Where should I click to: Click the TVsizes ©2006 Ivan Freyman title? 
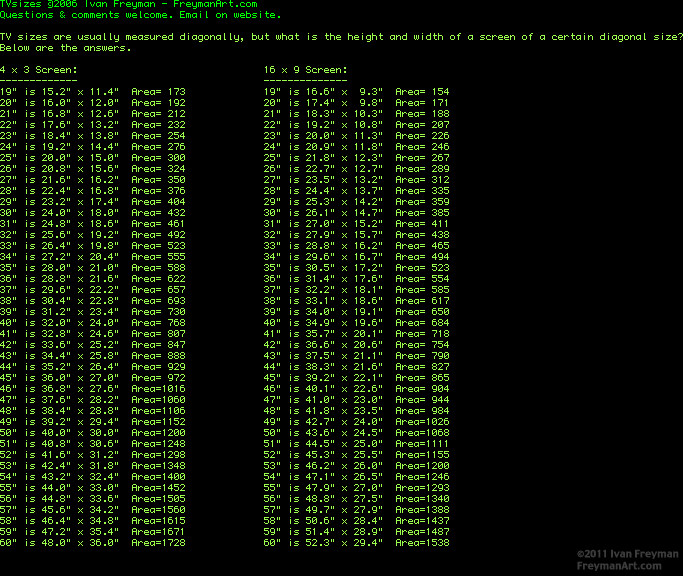click(65, 5)
